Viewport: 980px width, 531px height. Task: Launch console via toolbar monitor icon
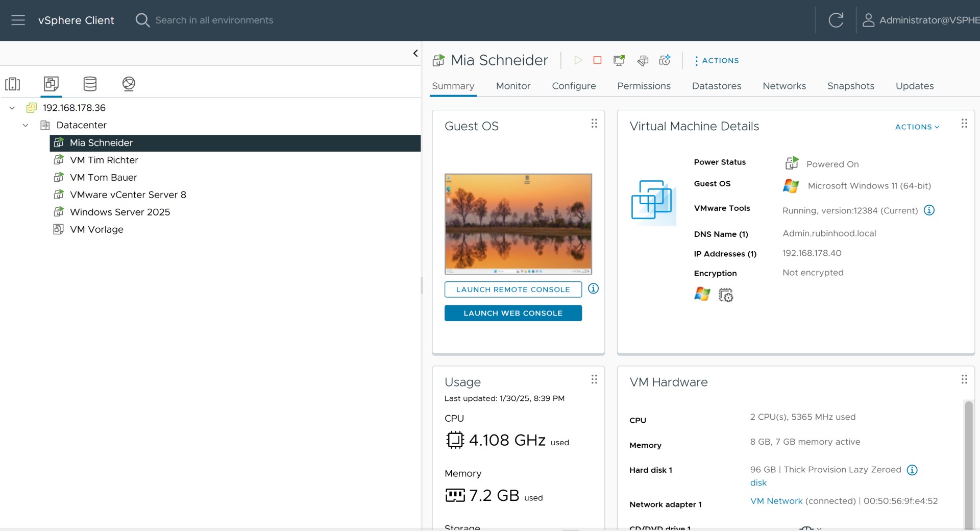coord(619,60)
